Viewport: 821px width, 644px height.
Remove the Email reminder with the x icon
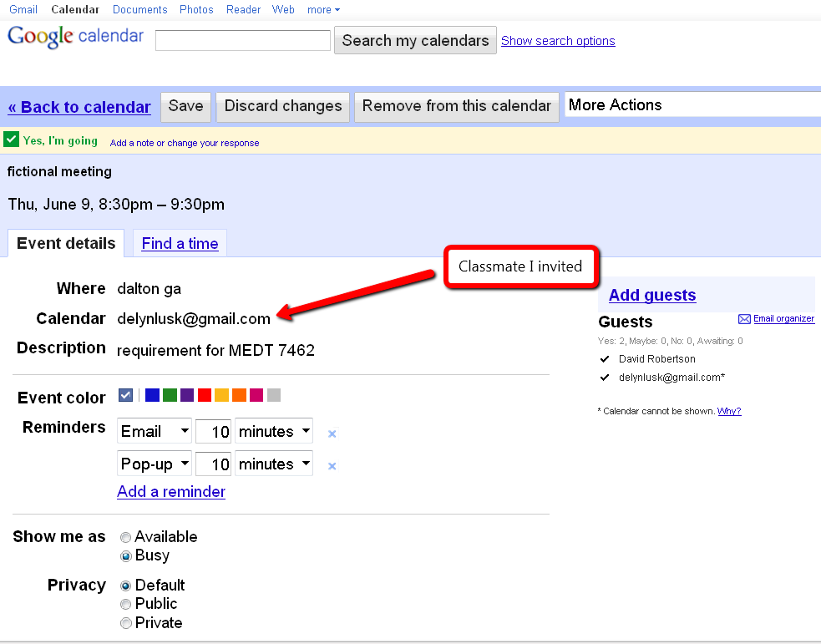point(332,434)
